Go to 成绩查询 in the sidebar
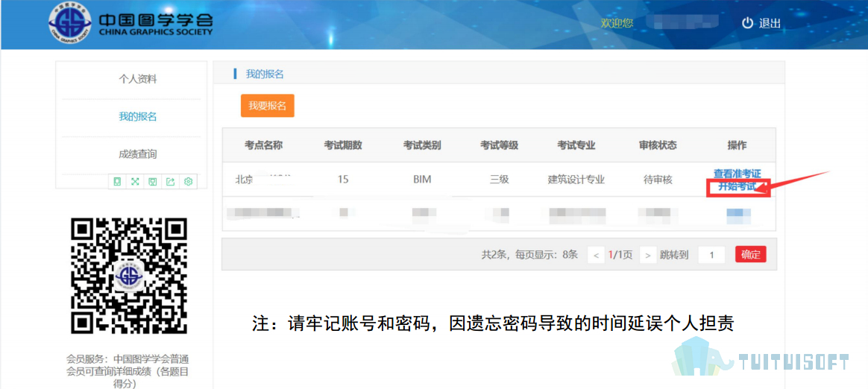Screen dimensions: 868x389 138,154
